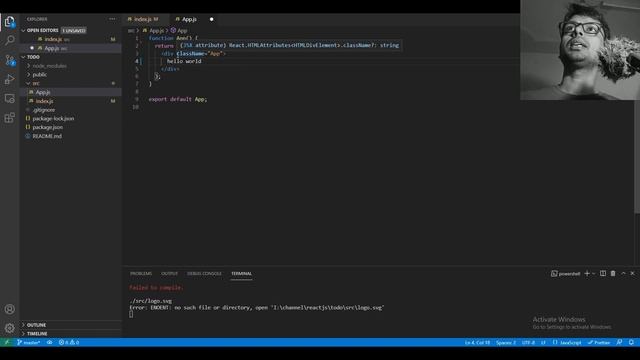
Task: Open the Remote Explorer view
Action: click(x=9, y=98)
